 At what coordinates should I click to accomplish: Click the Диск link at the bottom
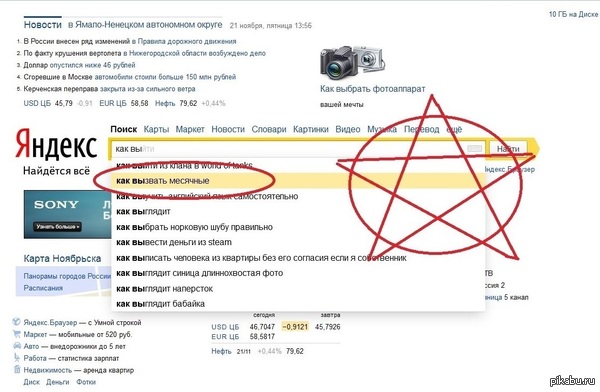(31, 382)
